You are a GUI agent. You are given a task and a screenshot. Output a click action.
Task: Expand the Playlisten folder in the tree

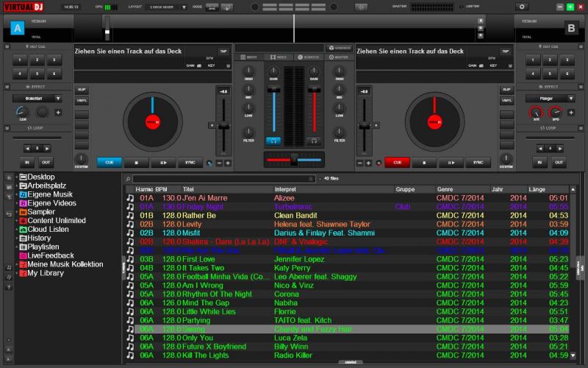17,247
